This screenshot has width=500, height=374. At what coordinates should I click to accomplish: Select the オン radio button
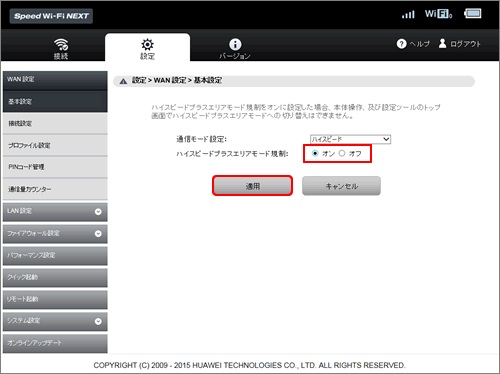(315, 153)
